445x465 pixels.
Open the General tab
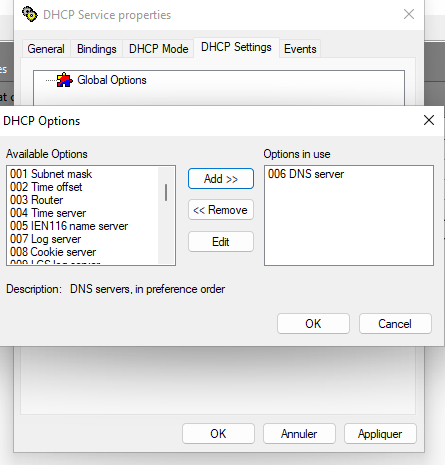[x=46, y=49]
